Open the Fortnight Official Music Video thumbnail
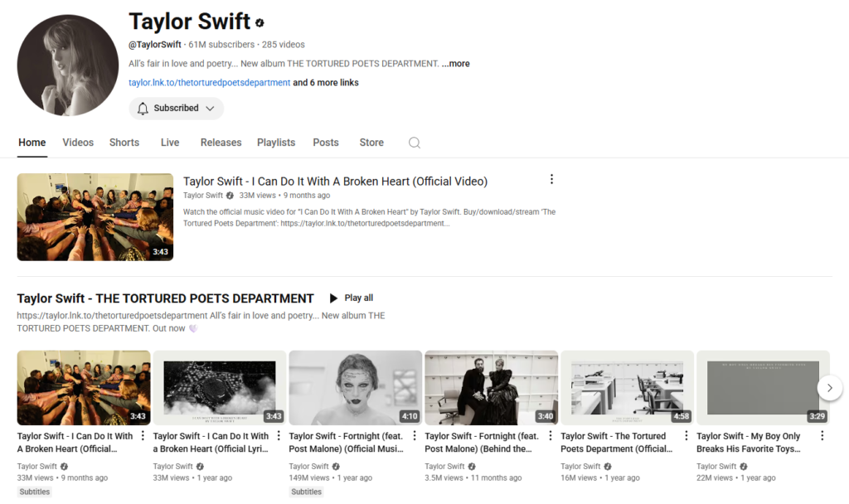Screen dimensions: 849x504 pyautogui.click(x=356, y=388)
